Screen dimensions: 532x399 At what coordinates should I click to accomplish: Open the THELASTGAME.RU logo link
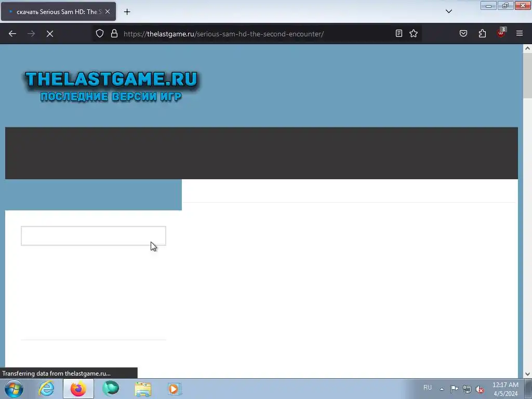(x=111, y=86)
